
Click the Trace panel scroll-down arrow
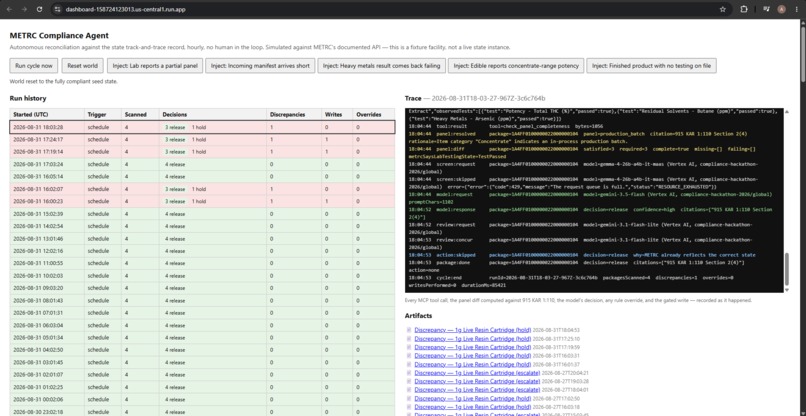pos(786,290)
